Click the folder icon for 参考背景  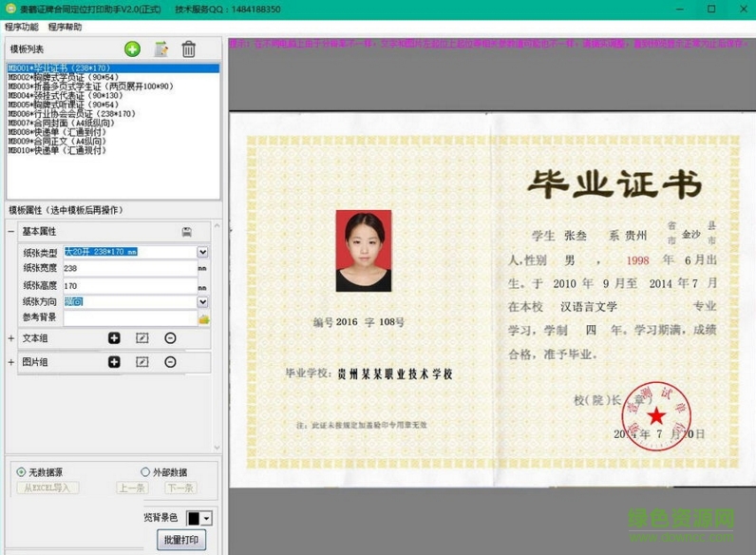click(x=204, y=319)
